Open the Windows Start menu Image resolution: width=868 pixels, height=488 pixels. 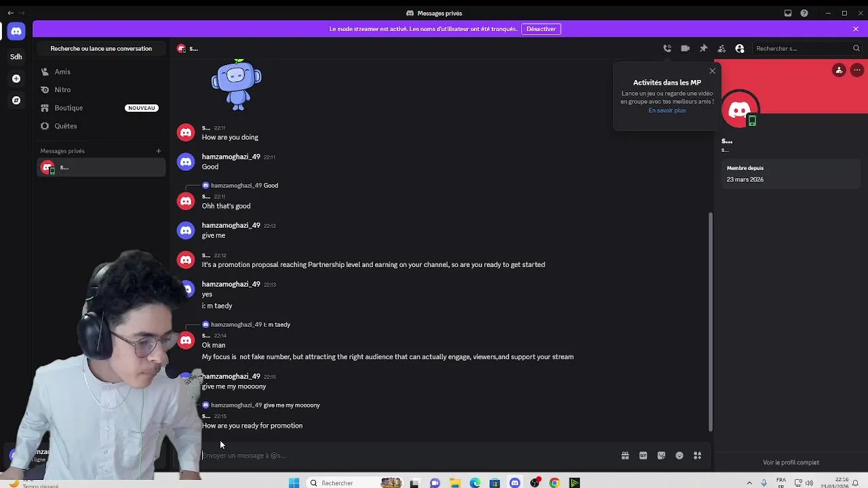coord(294,483)
